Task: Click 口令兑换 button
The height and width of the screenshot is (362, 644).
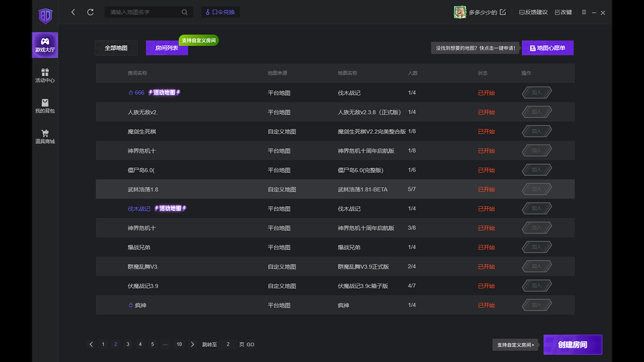Action: 220,12
